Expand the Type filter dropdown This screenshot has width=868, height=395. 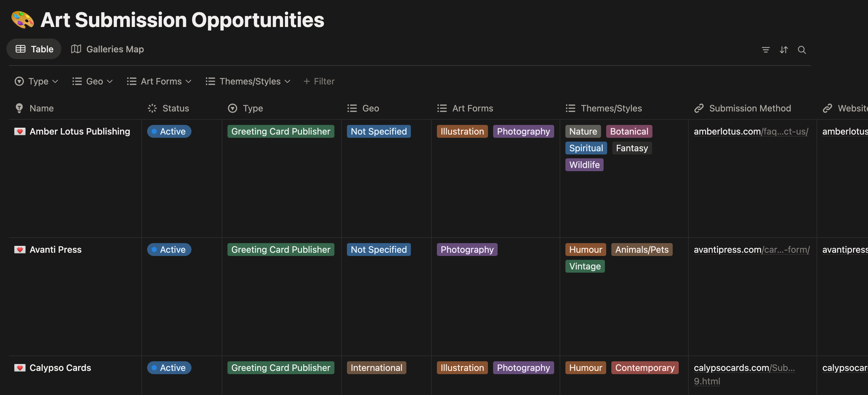[36, 82]
